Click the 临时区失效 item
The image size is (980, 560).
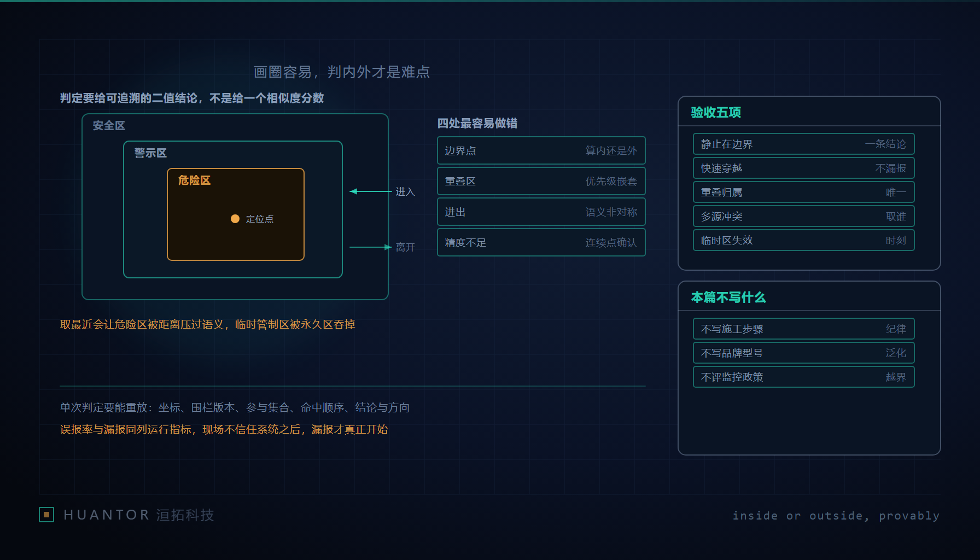pyautogui.click(x=804, y=240)
